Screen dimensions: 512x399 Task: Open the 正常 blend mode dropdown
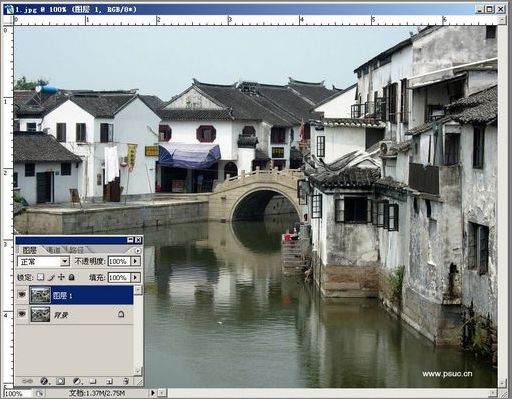(x=43, y=261)
